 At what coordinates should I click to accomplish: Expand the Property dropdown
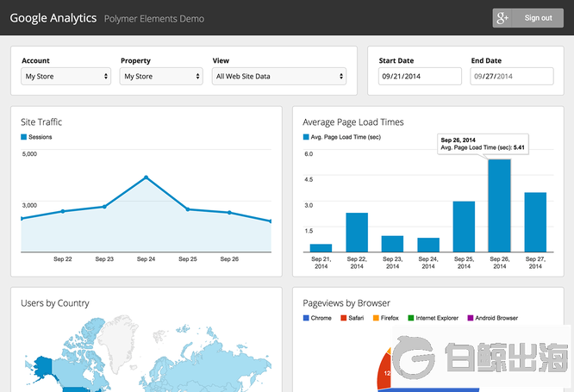(x=161, y=77)
